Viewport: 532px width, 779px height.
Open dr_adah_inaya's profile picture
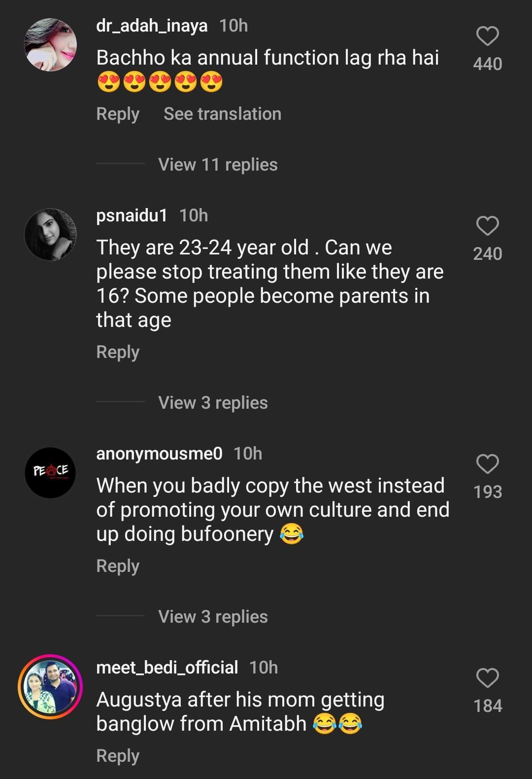pyautogui.click(x=51, y=45)
